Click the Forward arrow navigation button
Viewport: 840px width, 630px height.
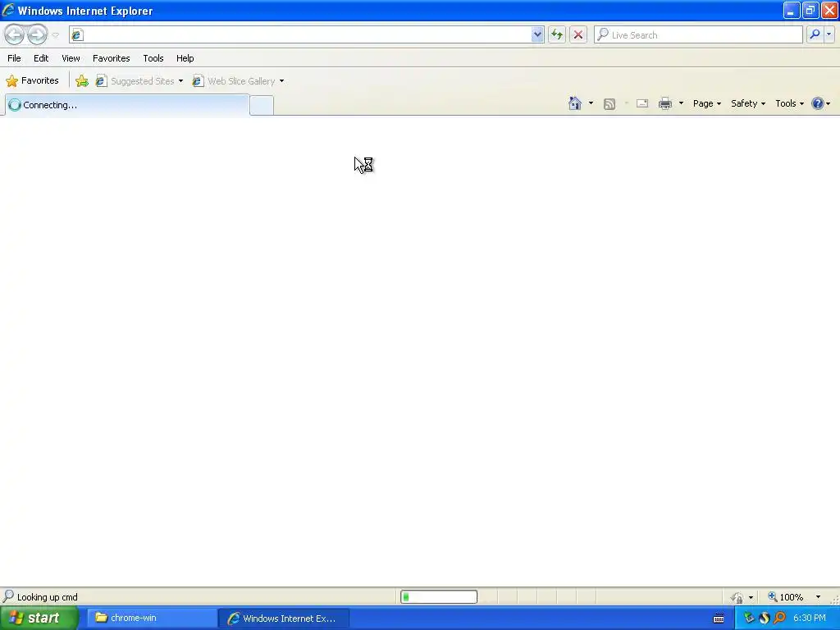(x=38, y=34)
